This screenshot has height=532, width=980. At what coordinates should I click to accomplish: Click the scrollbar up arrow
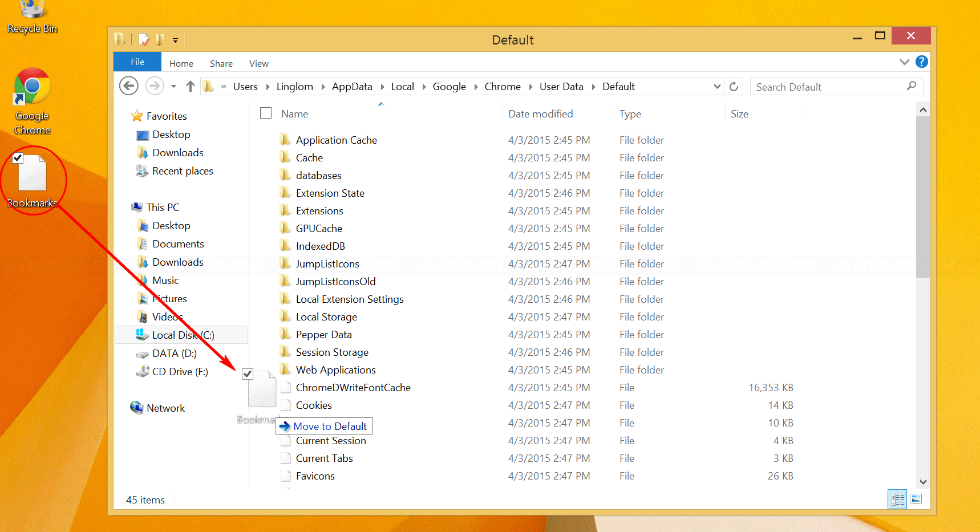point(923,109)
